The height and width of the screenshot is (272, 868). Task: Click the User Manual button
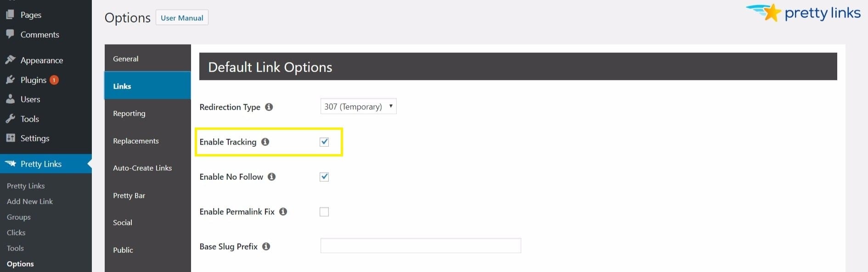[x=182, y=17]
